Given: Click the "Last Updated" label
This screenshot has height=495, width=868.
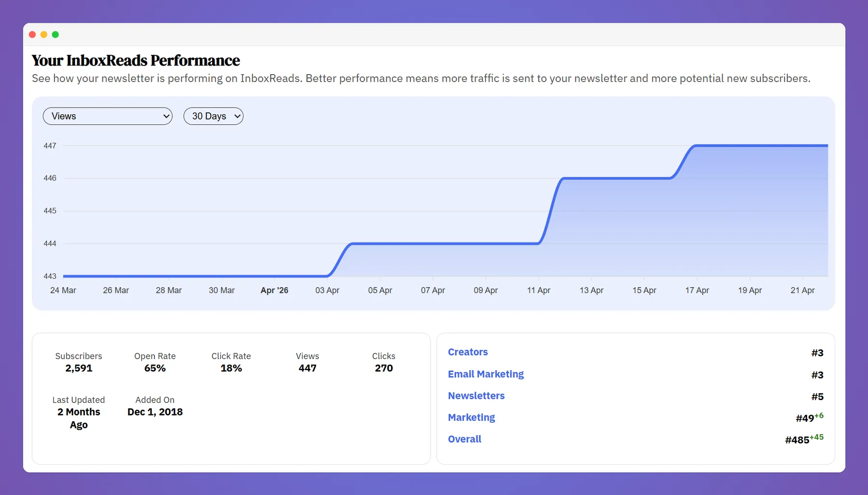Looking at the screenshot, I should 79,400.
